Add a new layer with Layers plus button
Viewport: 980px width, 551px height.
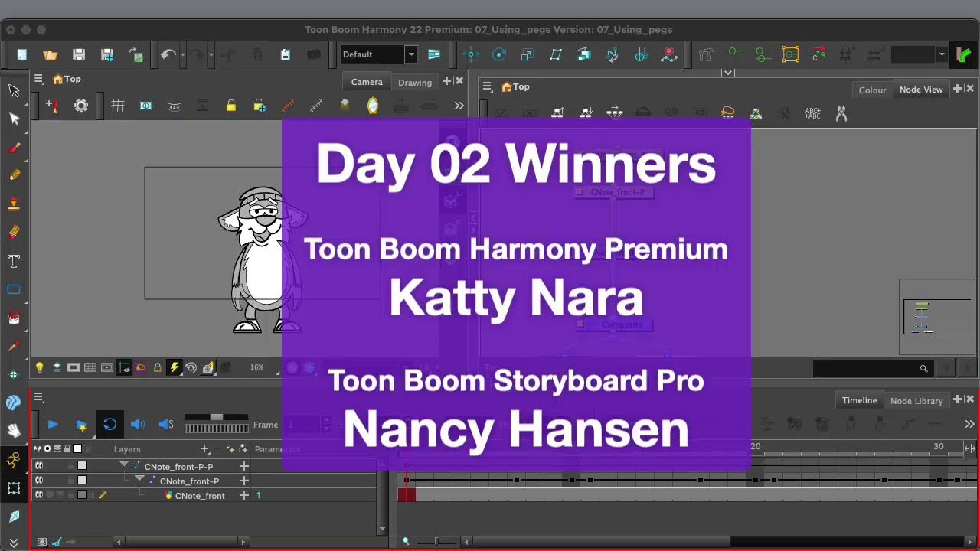coord(204,449)
